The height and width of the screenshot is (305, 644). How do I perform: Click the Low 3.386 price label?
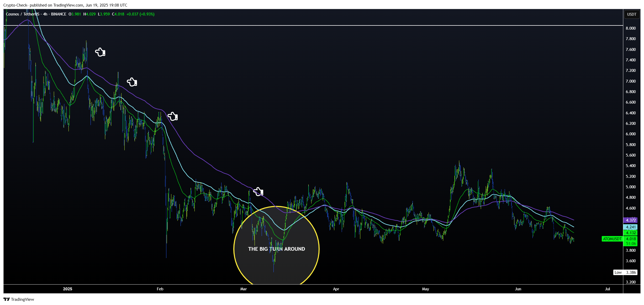tap(625, 272)
